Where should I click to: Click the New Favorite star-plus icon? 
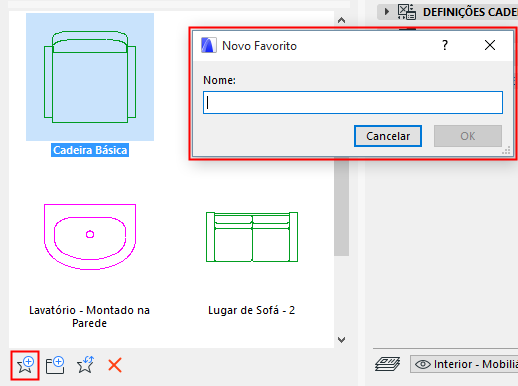[25, 365]
